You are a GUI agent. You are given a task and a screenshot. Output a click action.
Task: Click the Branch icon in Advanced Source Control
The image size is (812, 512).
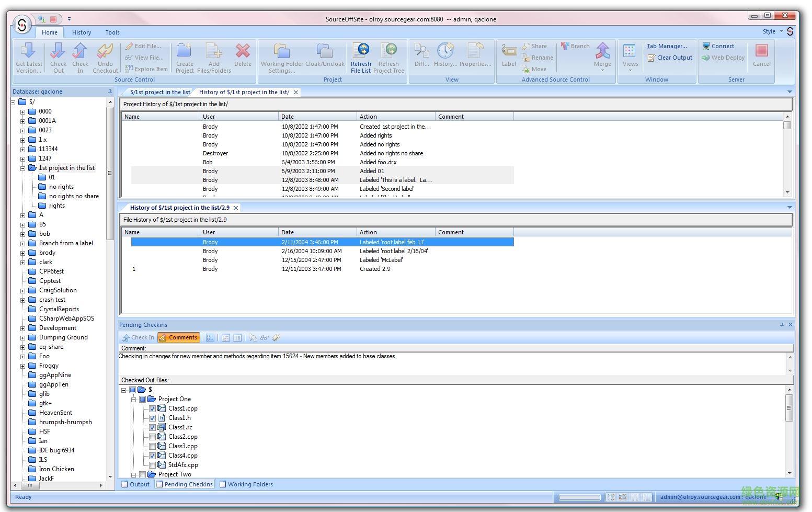pyautogui.click(x=575, y=46)
